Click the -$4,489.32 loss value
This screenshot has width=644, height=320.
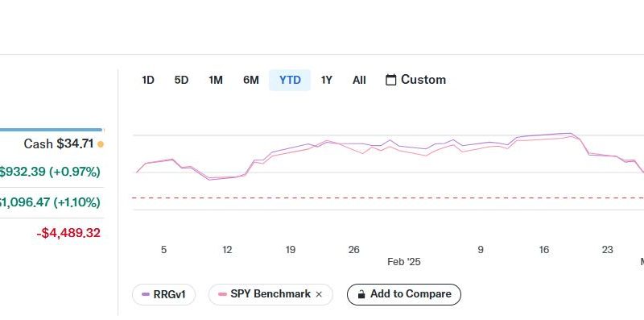(68, 233)
